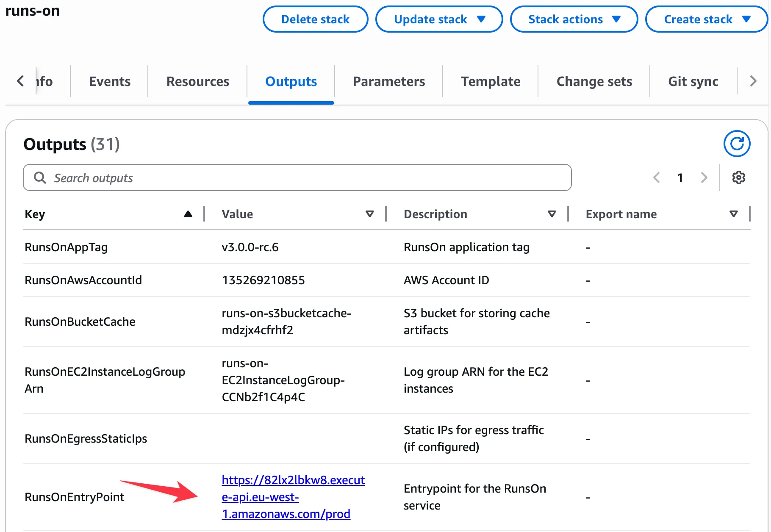This screenshot has height=532, width=771.
Task: Click the 'AWS Account ID' description
Action: click(446, 280)
